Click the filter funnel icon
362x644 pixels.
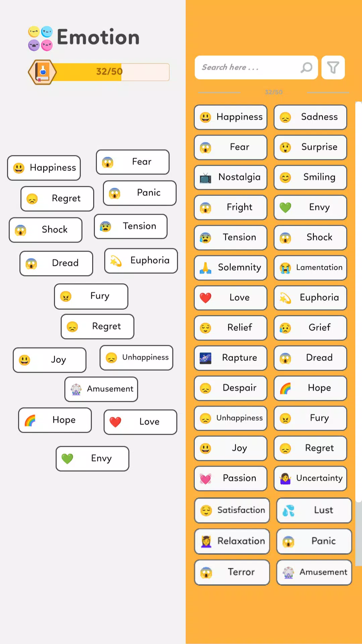(x=333, y=67)
